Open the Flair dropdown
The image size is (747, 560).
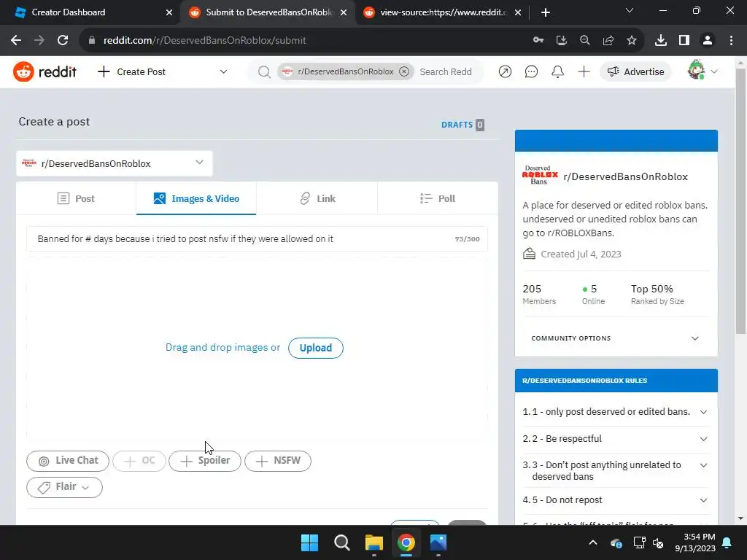64,487
